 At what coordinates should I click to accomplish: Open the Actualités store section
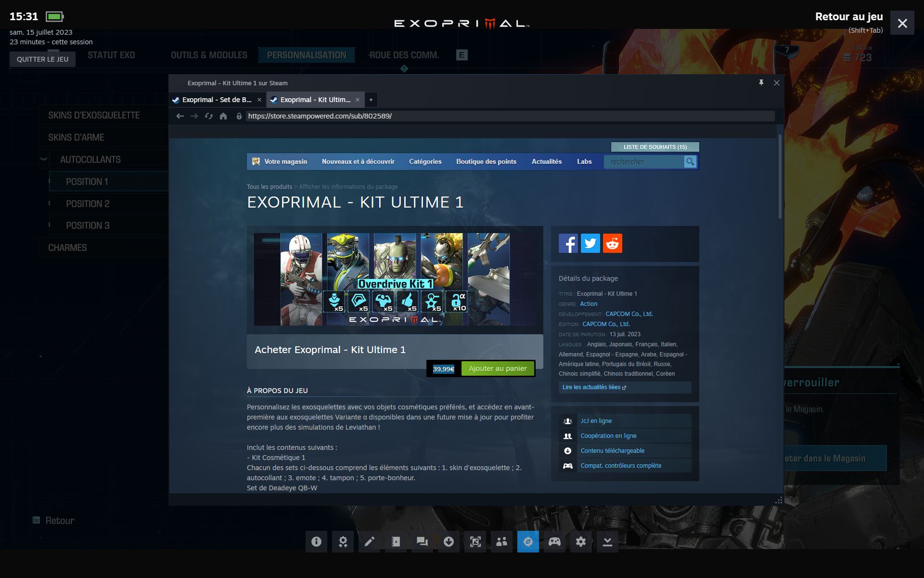546,162
